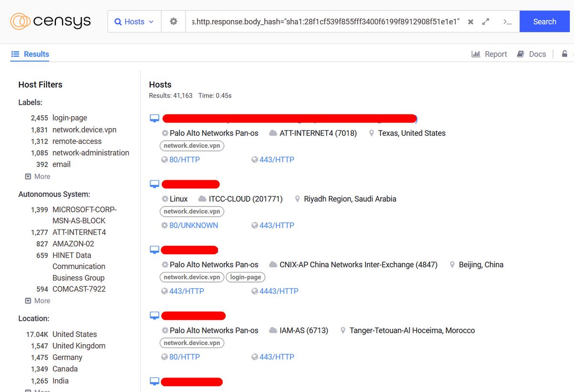Click the Censys logo
The height and width of the screenshot is (392, 574).
tap(50, 22)
